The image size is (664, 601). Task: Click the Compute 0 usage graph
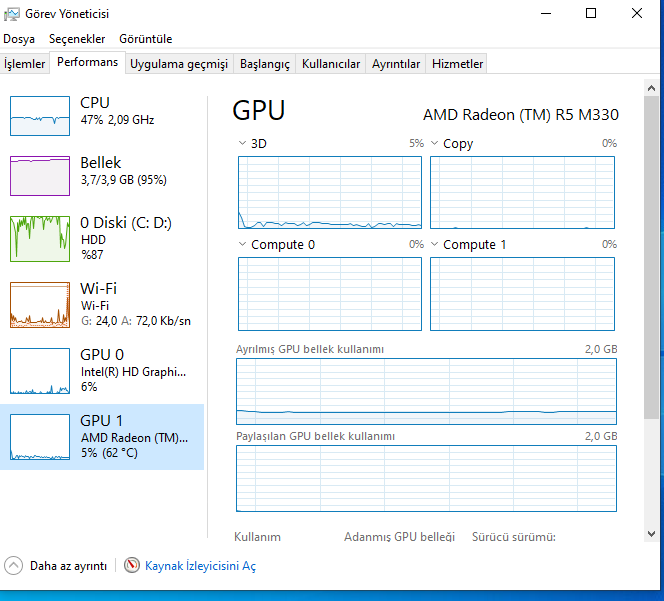pos(330,294)
